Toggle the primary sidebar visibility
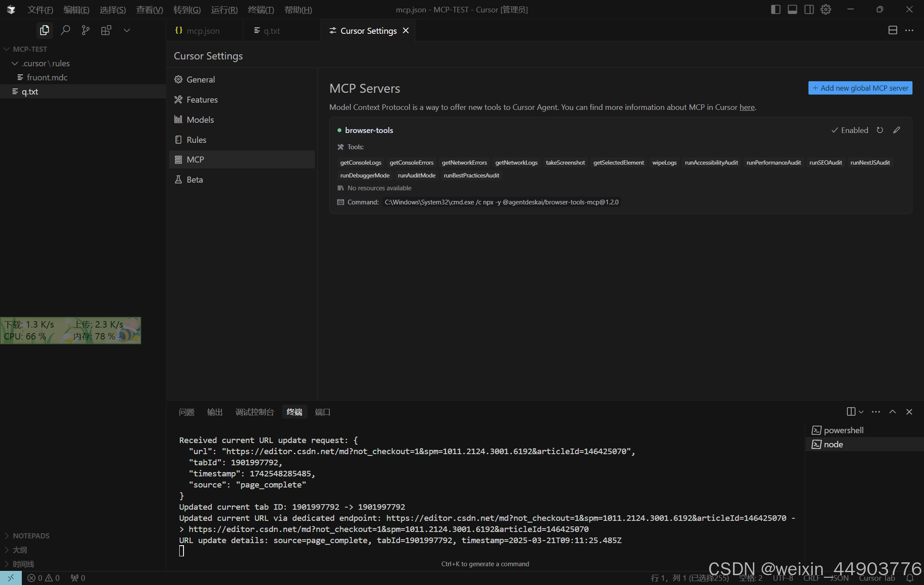 (776, 9)
